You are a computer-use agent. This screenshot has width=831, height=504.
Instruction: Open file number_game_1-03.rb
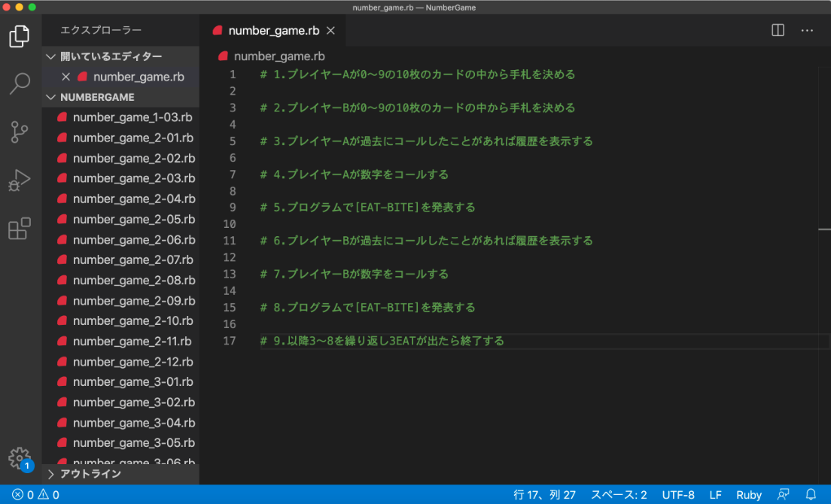120,117
